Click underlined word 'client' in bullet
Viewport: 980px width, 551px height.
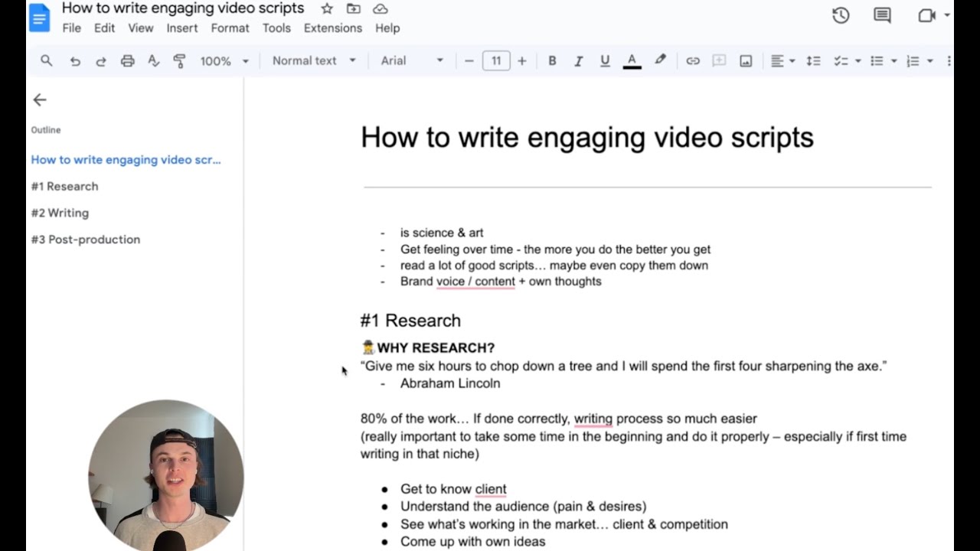pos(491,489)
